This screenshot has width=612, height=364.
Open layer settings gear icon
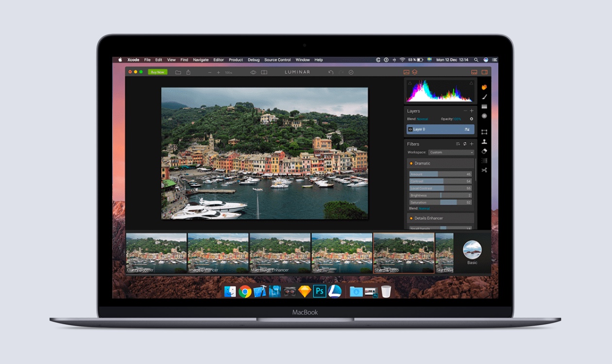click(471, 119)
